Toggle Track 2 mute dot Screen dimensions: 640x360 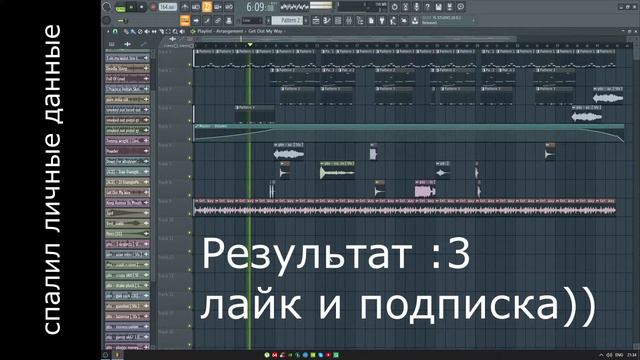[189, 83]
